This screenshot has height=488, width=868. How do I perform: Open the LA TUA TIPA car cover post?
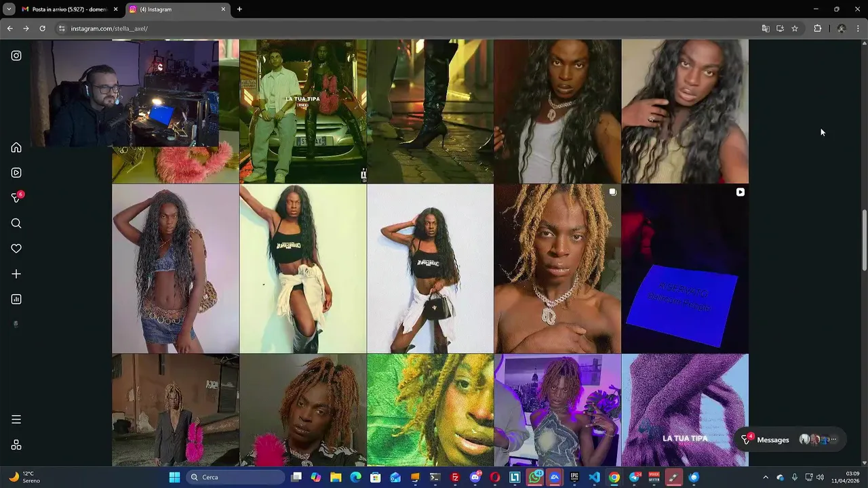(x=303, y=111)
